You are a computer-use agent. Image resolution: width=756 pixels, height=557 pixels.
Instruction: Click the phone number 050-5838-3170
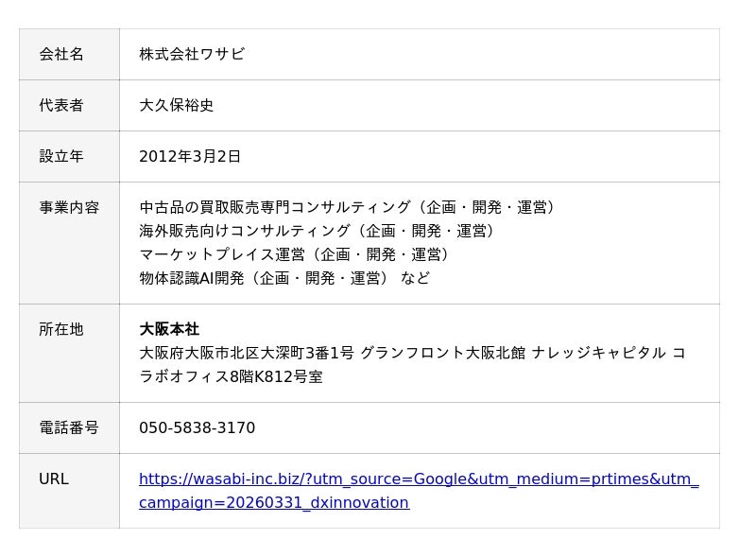197,428
